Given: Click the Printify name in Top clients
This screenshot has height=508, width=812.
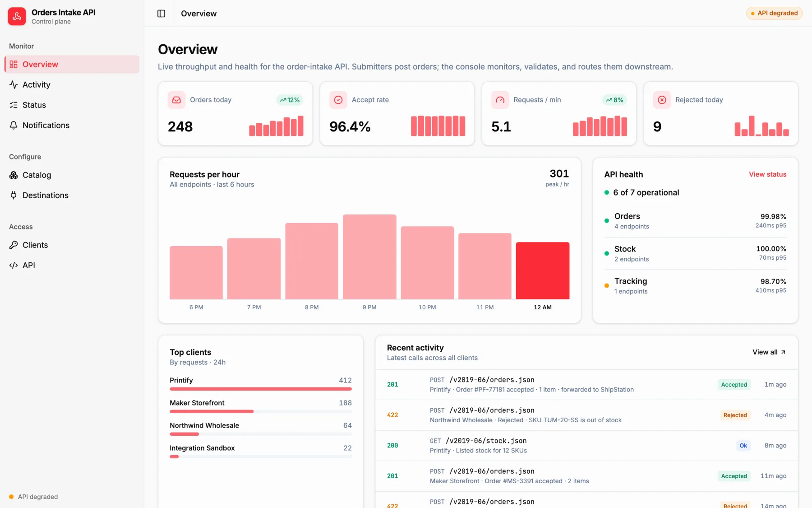Looking at the screenshot, I should click(181, 380).
